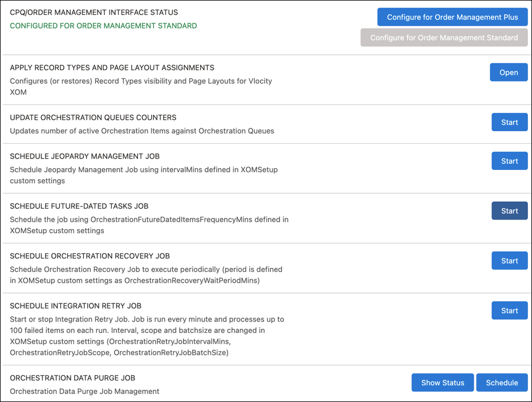532x402 pixels.
Task: Start the Schedule Orchestration Recovery Job
Action: (510, 261)
